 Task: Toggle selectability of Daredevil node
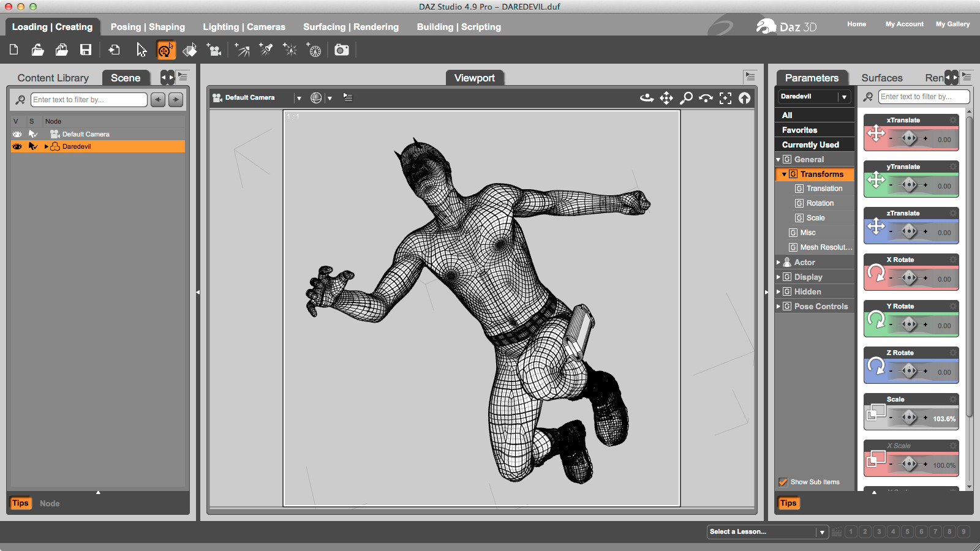(33, 146)
